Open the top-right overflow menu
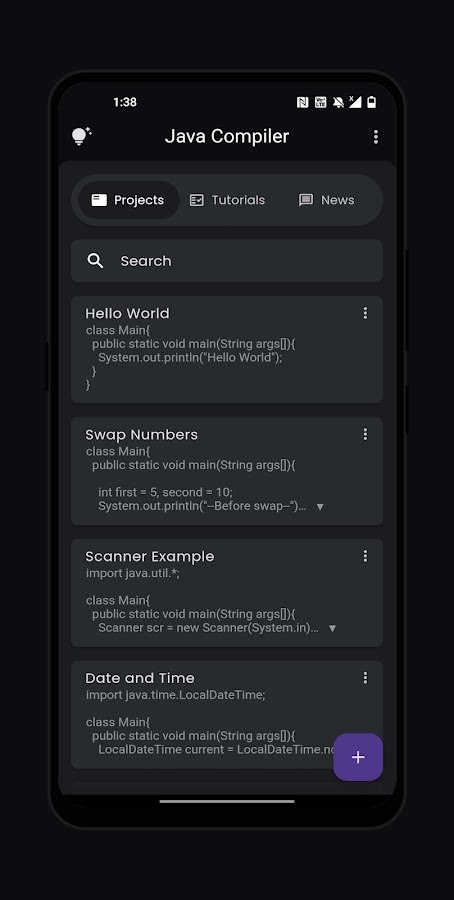This screenshot has height=900, width=454. coord(375,137)
